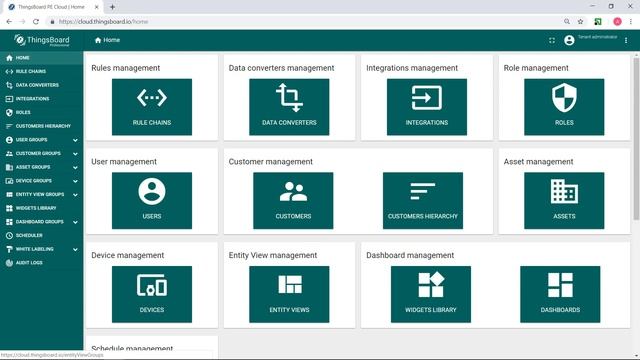Bookmark page with the star icon
The width and height of the screenshot is (640, 360).
[x=580, y=22]
